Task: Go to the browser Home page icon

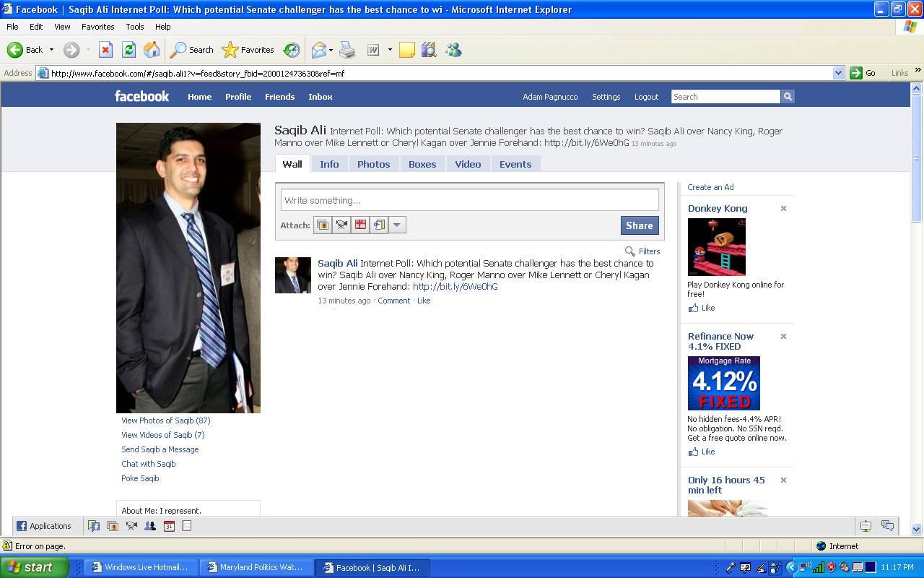Action: pos(152,50)
